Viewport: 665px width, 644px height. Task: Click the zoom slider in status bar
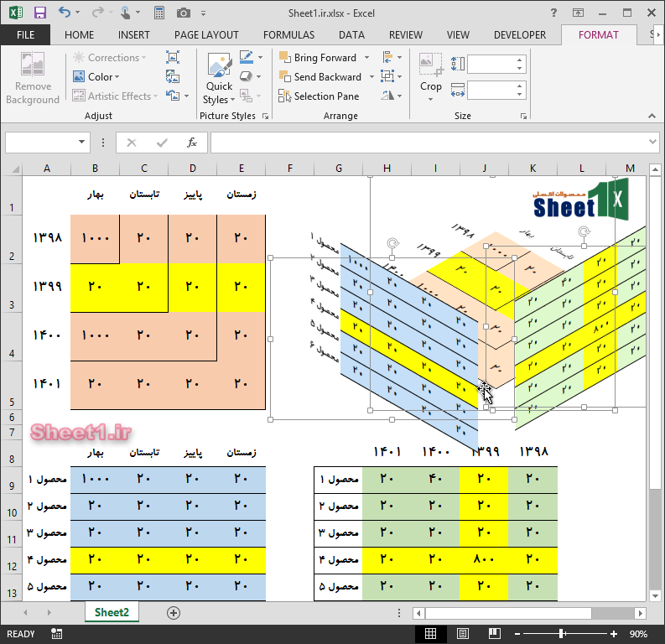pyautogui.click(x=561, y=634)
